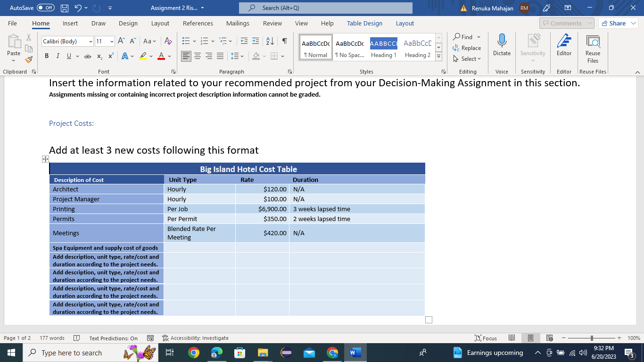Clear all formatting icon
The width and height of the screenshot is (644, 362).
click(x=168, y=41)
